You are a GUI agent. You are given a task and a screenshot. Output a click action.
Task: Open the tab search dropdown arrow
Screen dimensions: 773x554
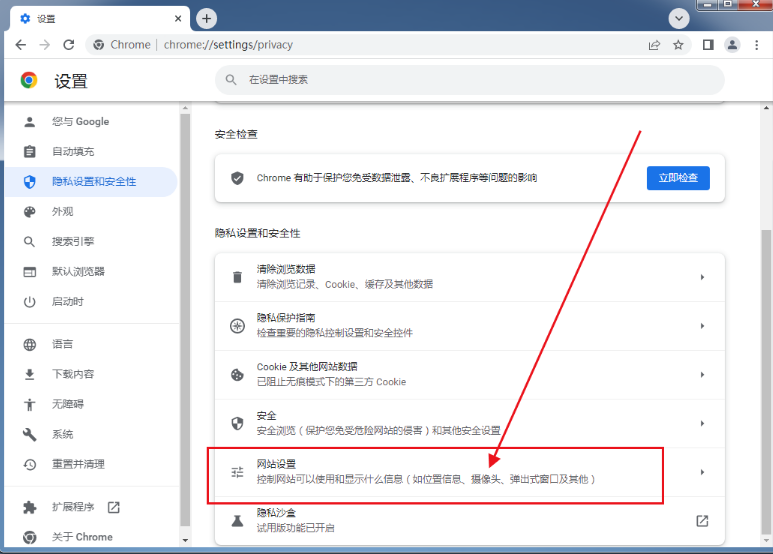pos(679,19)
